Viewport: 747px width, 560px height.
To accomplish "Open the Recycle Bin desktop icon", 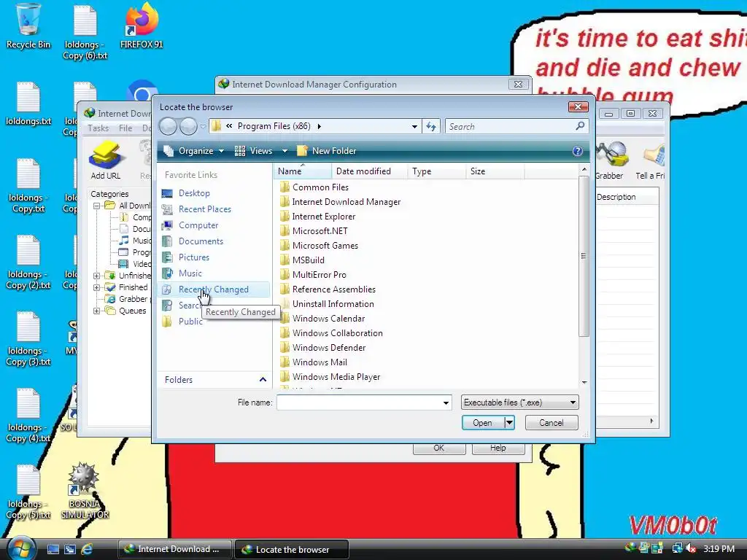I will pos(28,26).
